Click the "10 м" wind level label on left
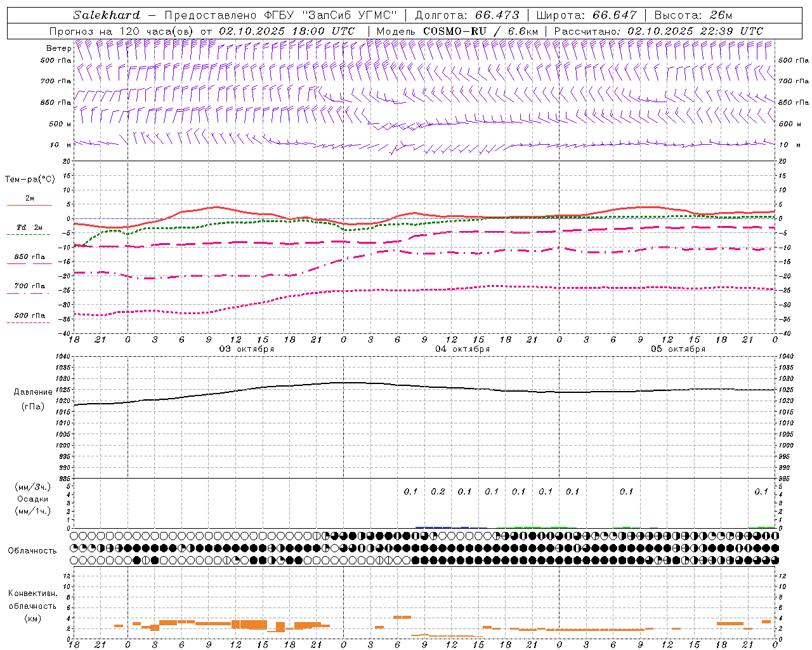The height and width of the screenshot is (650, 812). (60, 145)
